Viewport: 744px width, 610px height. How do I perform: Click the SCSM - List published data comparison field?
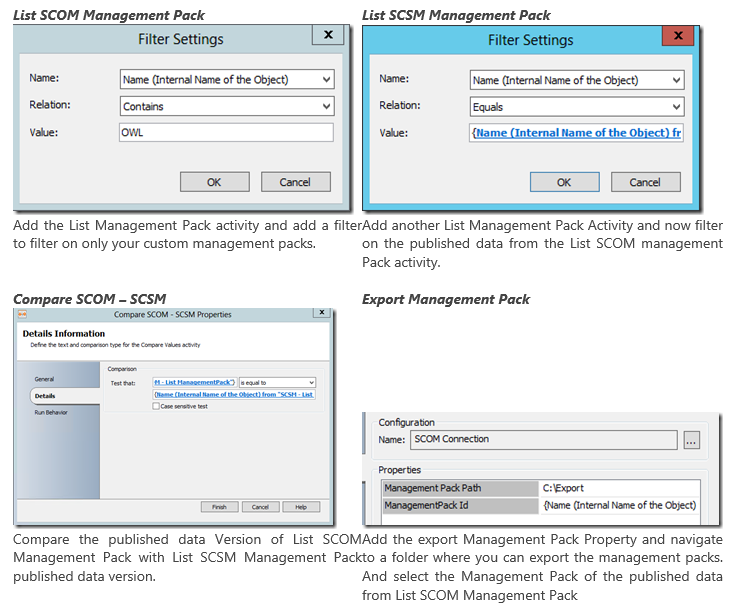pos(234,394)
